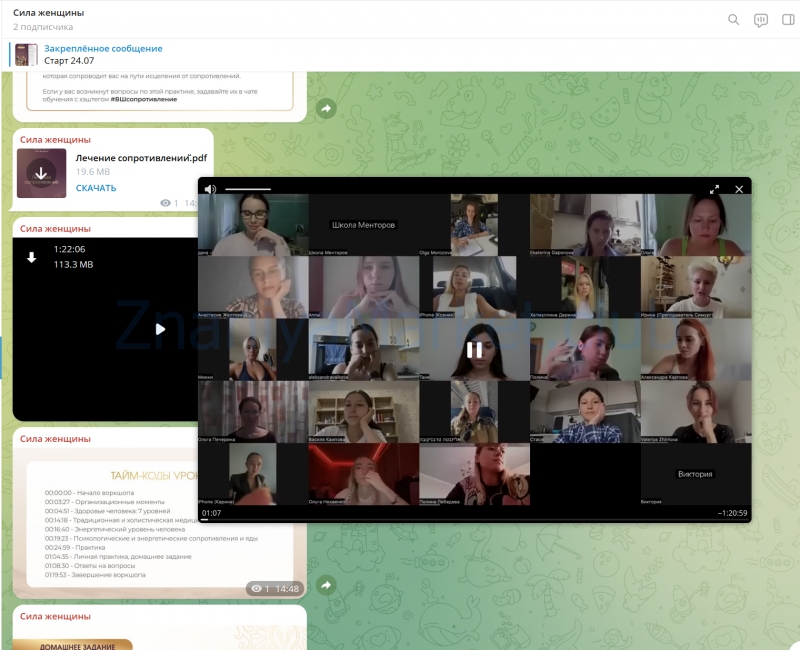Toggle the remaining time display −1:20:59
800x650 pixels.
(x=731, y=513)
